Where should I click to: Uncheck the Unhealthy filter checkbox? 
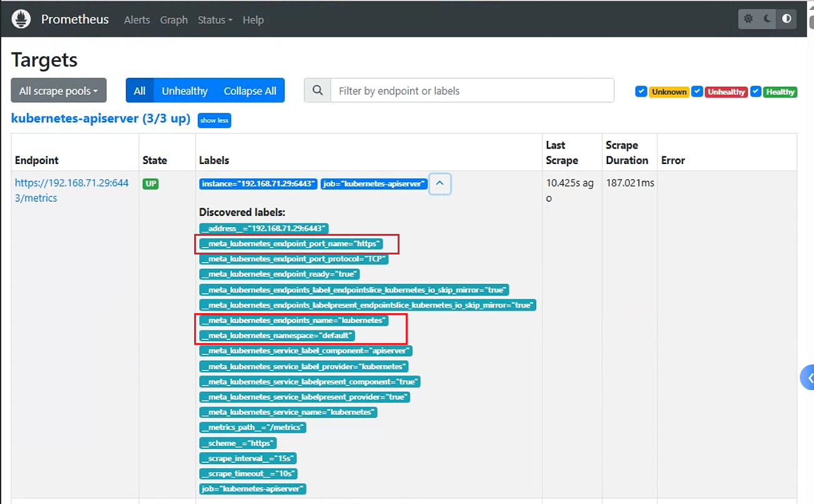point(697,91)
